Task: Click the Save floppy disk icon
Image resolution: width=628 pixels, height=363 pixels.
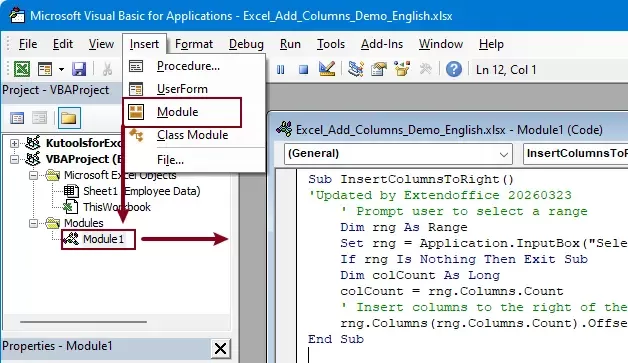Action: pyautogui.click(x=79, y=69)
